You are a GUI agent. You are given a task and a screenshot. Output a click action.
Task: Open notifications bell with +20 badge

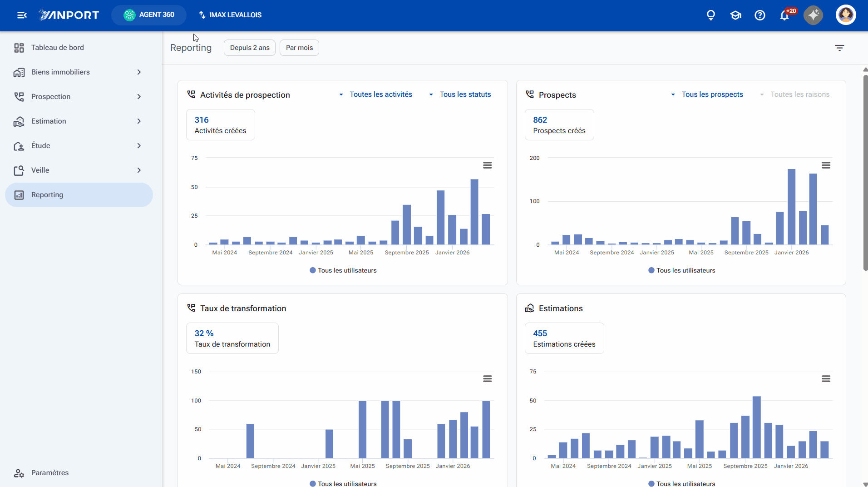pos(785,15)
